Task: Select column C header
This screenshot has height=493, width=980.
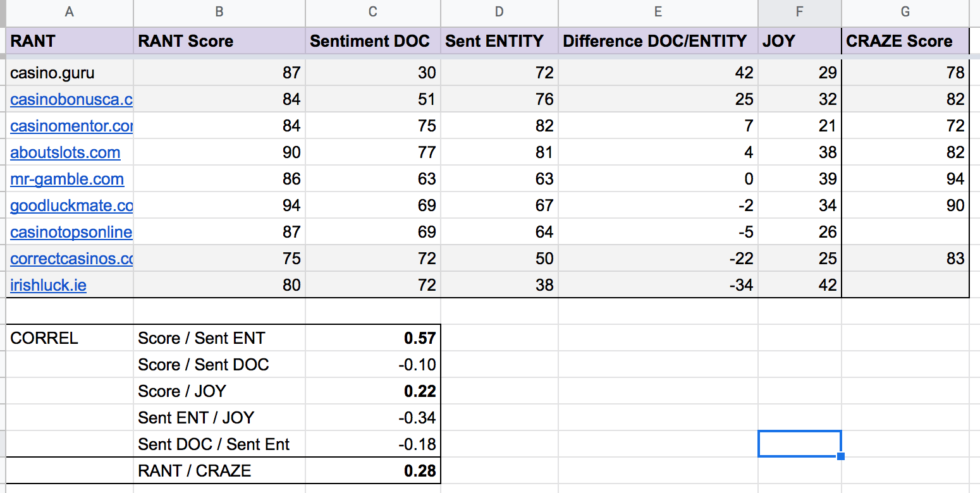Action: pyautogui.click(x=373, y=12)
